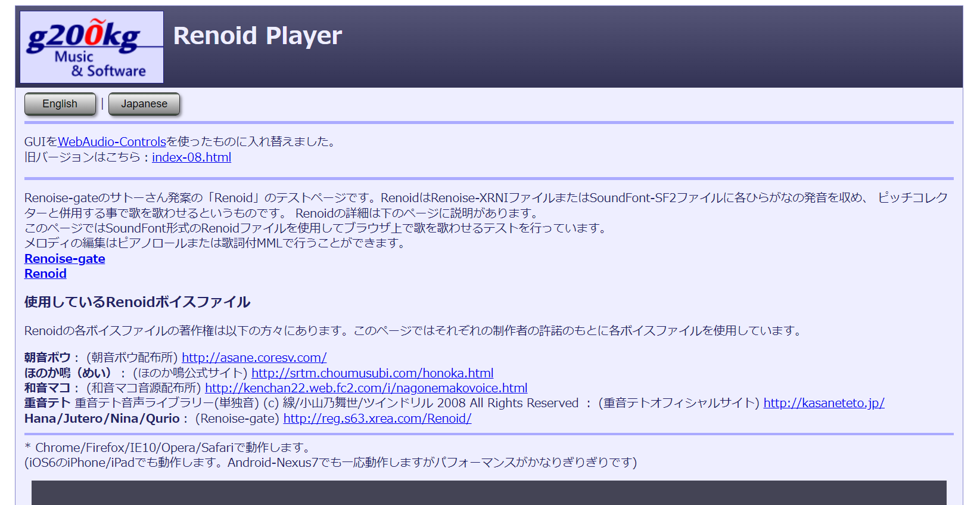Viewport: 980px width, 505px height.
Task: Click the Renoid Player page title
Action: [257, 36]
